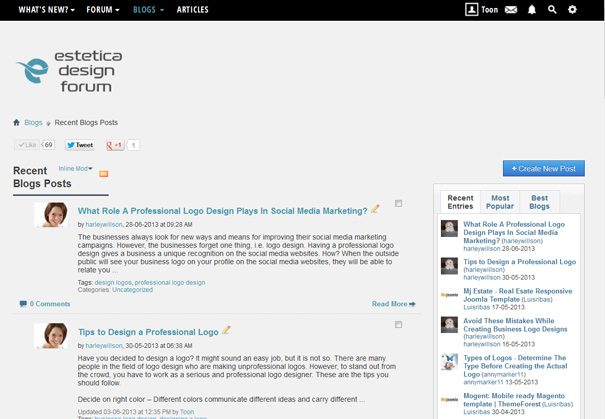The image size is (605, 419).
Task: Open settings gear icon in the navbar
Action: [572, 9]
